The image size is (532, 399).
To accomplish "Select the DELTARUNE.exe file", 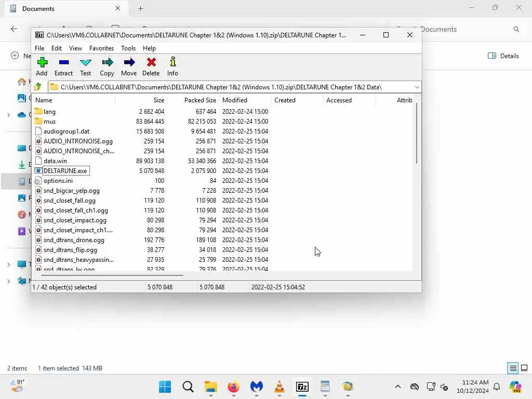I will [65, 170].
